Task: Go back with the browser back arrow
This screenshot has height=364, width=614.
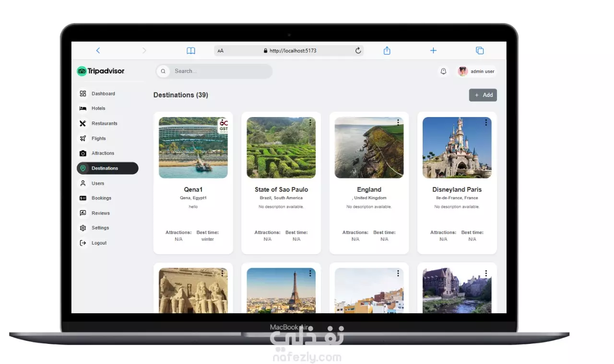Action: click(x=98, y=50)
